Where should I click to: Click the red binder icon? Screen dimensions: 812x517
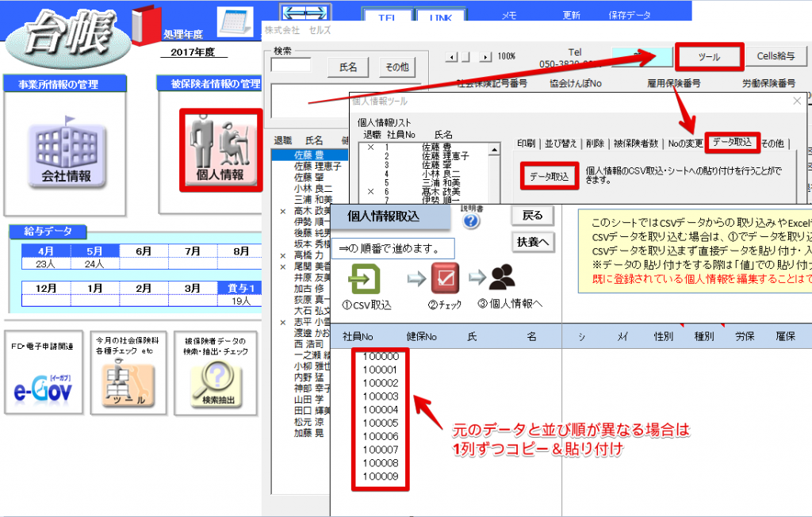coord(146,25)
